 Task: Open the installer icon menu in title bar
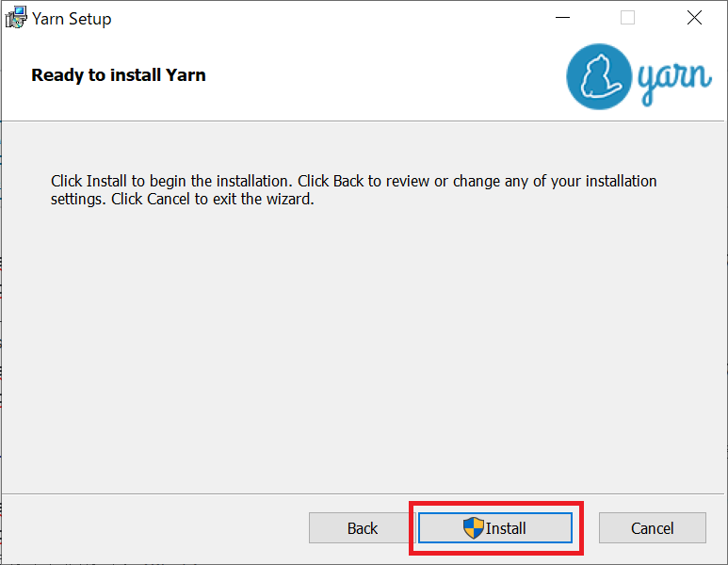[16, 18]
